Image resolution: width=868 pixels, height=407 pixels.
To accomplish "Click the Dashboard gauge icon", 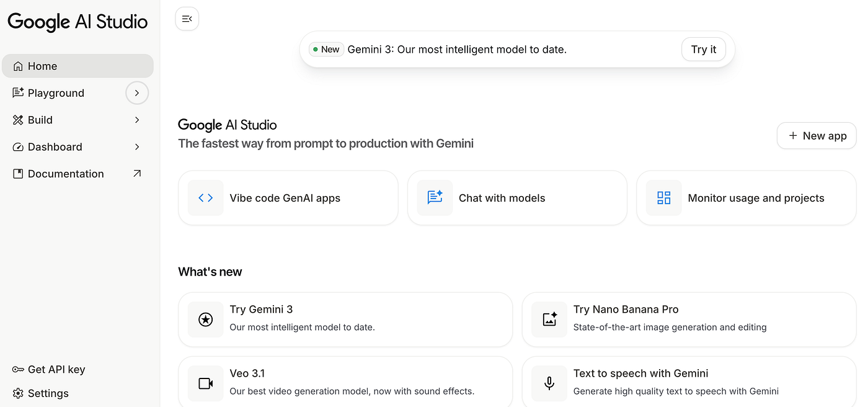I will click(18, 147).
